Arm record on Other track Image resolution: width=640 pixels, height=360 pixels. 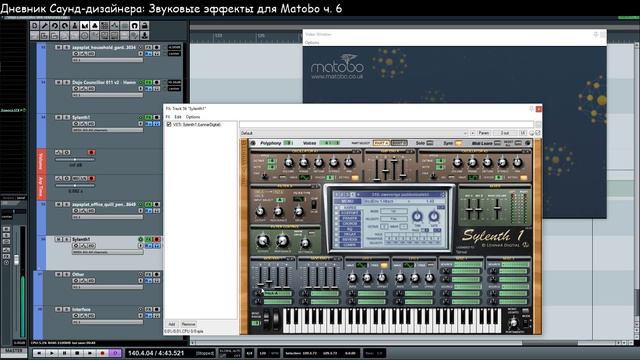coord(157,275)
